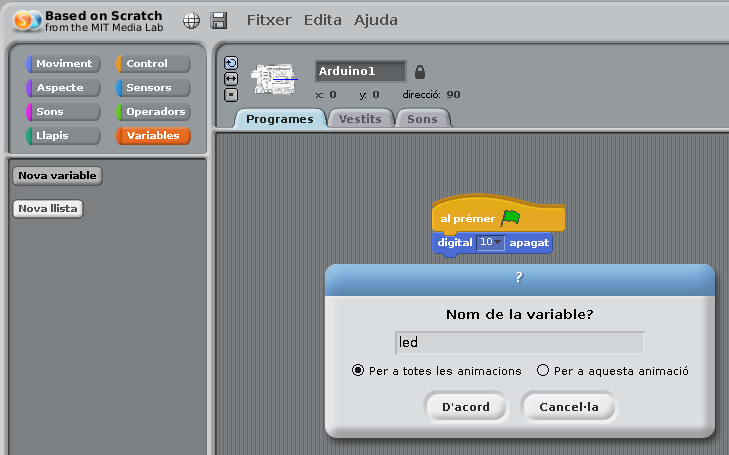Open the Edita menu

pos(323,20)
